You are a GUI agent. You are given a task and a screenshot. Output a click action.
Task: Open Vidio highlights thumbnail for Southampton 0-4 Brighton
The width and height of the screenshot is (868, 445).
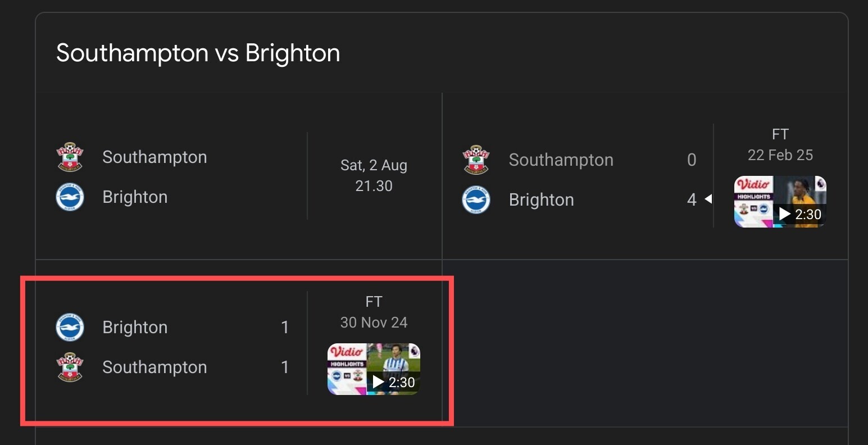point(780,202)
